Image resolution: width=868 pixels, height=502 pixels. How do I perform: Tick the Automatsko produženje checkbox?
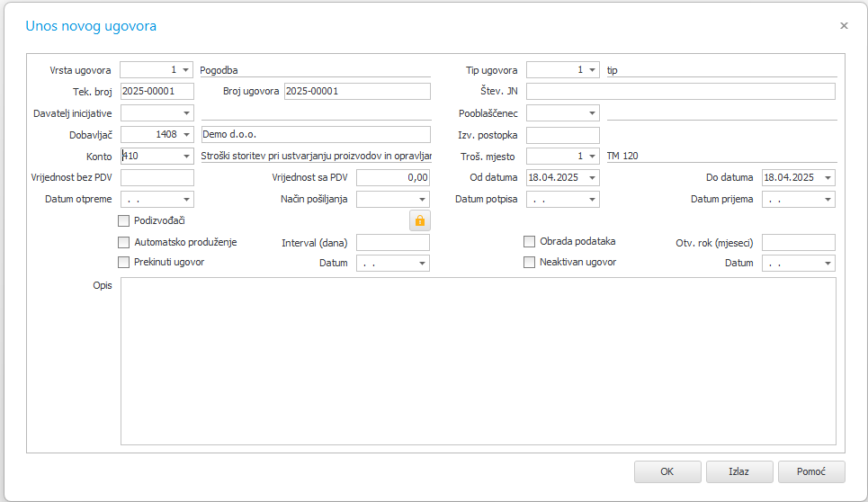click(x=123, y=242)
